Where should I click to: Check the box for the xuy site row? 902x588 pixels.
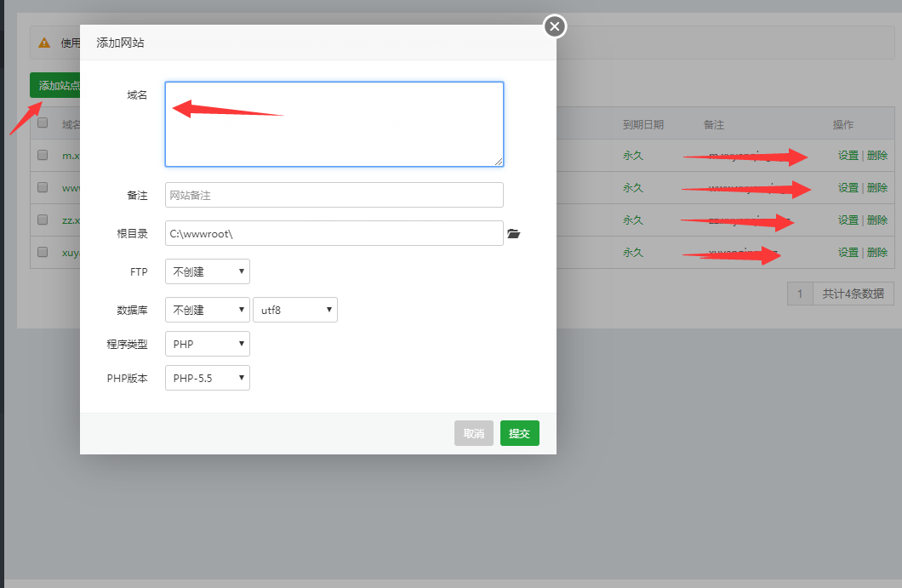point(43,251)
